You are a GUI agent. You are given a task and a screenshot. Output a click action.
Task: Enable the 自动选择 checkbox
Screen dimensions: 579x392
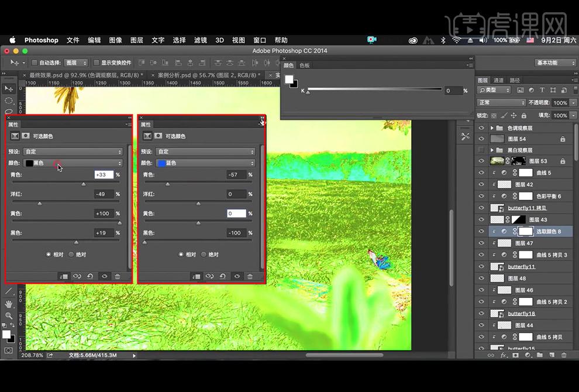coord(35,63)
